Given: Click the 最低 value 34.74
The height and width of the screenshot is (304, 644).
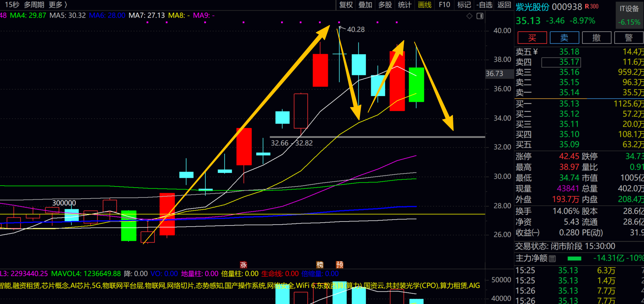Looking at the screenshot, I should 569,177.
